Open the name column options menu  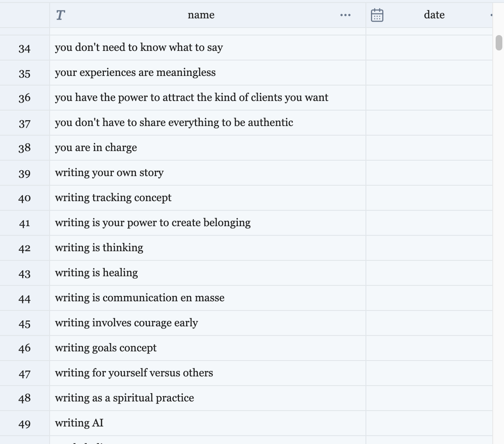(x=345, y=15)
